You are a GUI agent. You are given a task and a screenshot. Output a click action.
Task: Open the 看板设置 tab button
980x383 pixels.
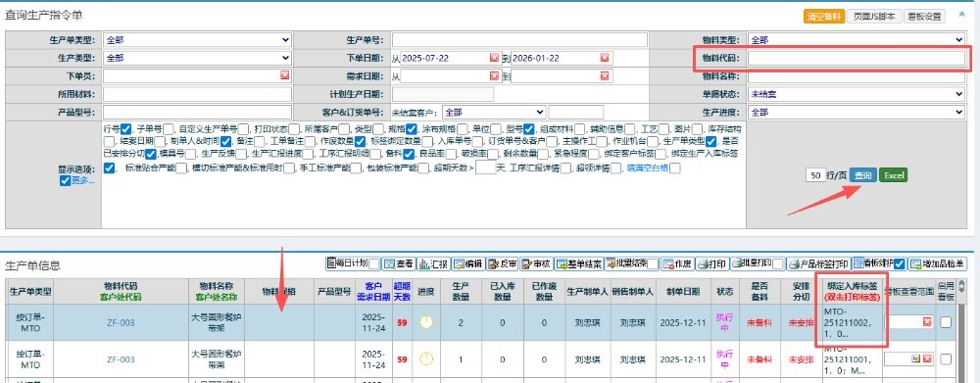point(924,17)
